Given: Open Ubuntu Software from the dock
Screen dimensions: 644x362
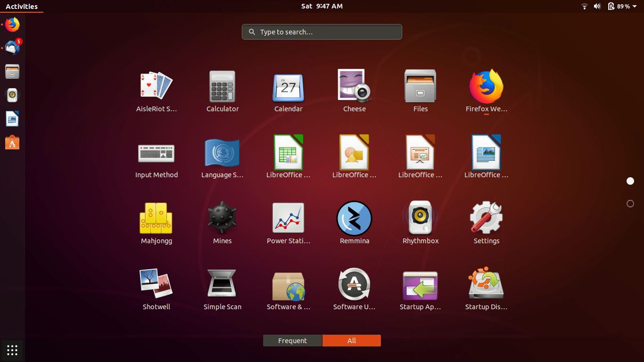Looking at the screenshot, I should (x=12, y=142).
